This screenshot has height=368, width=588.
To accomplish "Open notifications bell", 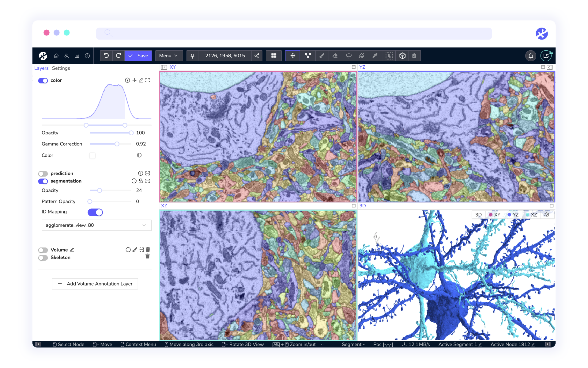I will [x=531, y=56].
